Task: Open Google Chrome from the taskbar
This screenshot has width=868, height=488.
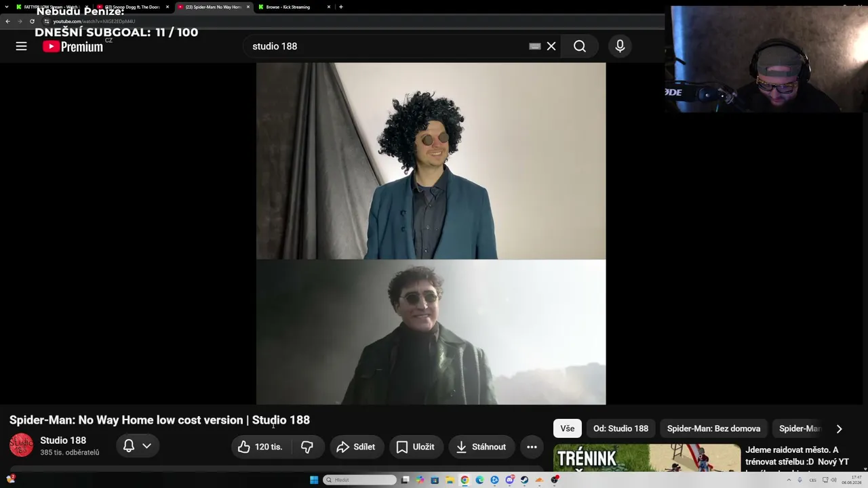Action: (x=465, y=480)
